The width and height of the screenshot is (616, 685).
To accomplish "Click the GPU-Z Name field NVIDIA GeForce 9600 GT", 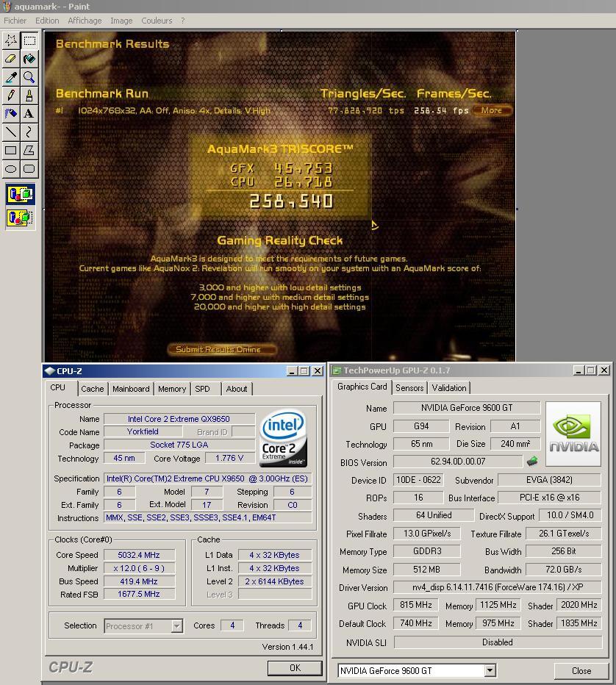I will click(x=467, y=408).
